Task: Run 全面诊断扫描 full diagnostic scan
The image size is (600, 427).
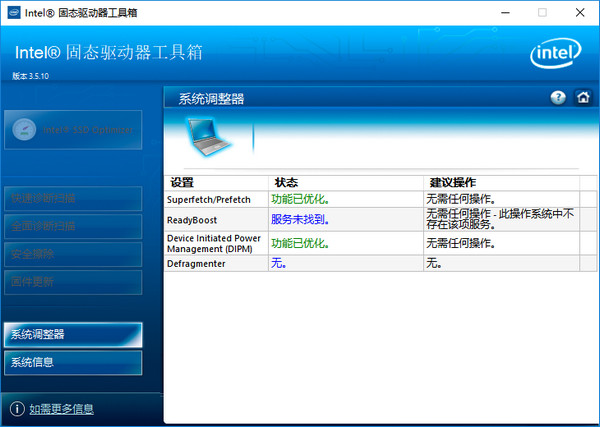Action: 73,226
